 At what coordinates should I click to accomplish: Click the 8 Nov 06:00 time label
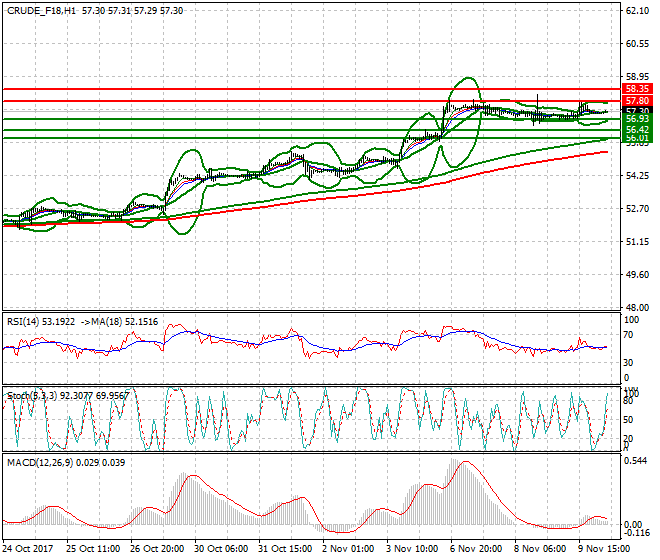click(540, 549)
